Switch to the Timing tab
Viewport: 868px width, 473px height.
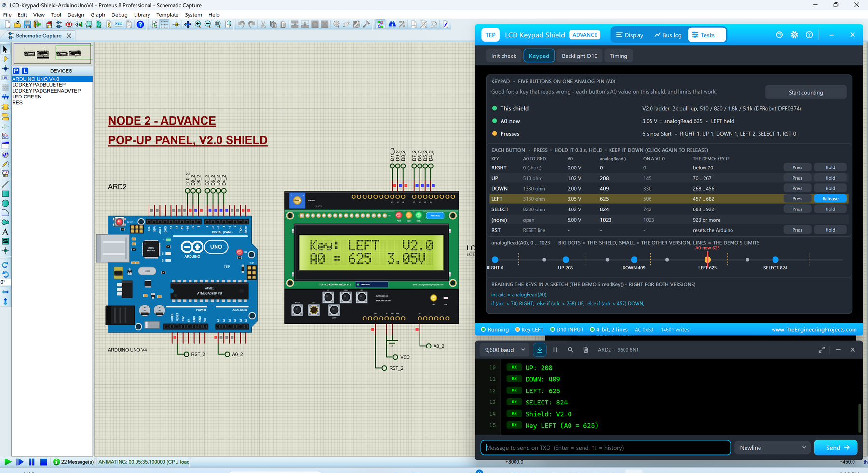click(618, 56)
